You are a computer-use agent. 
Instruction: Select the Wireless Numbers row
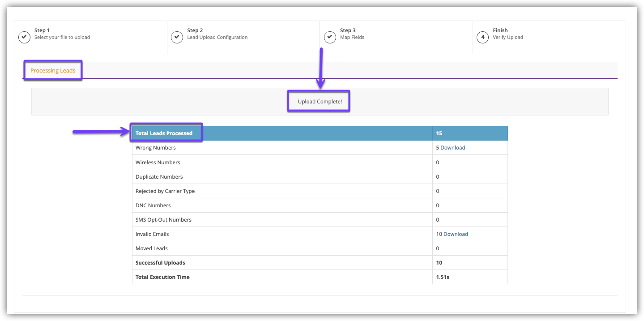tap(158, 163)
